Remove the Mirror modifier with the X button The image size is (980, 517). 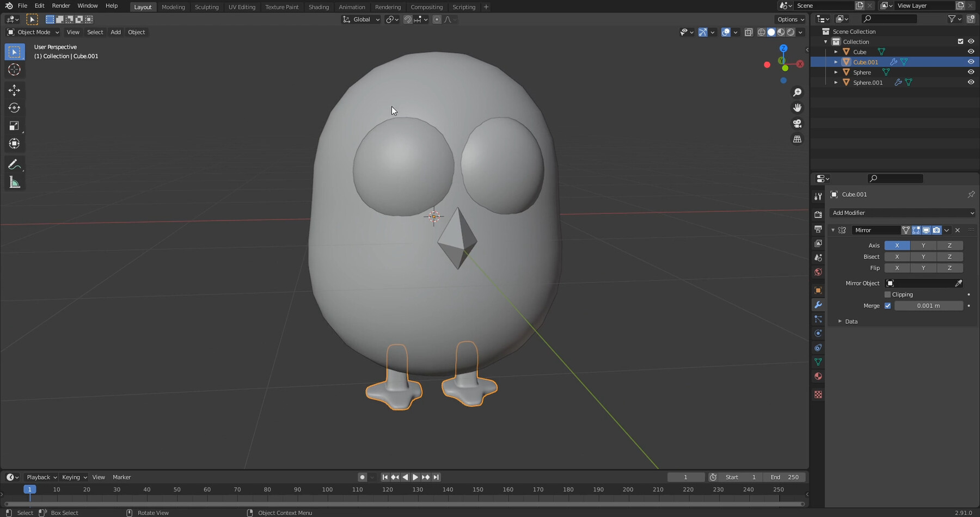957,230
